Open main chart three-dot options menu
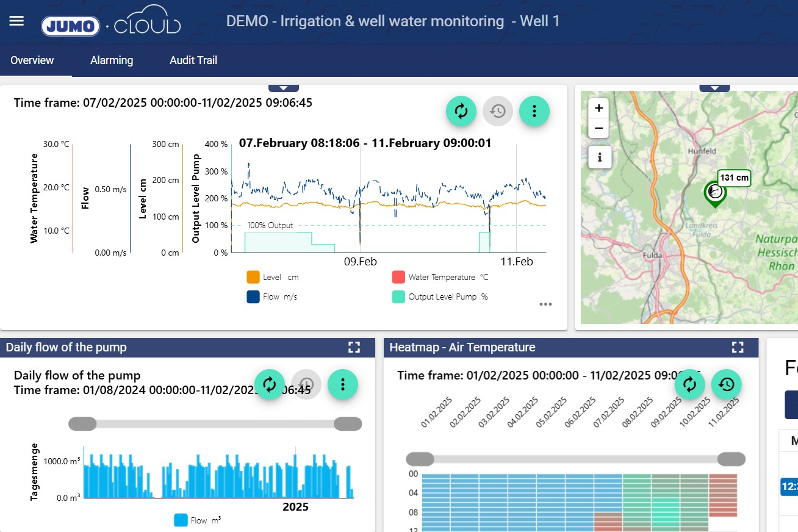Screen dimensions: 798x532 tap(534, 110)
